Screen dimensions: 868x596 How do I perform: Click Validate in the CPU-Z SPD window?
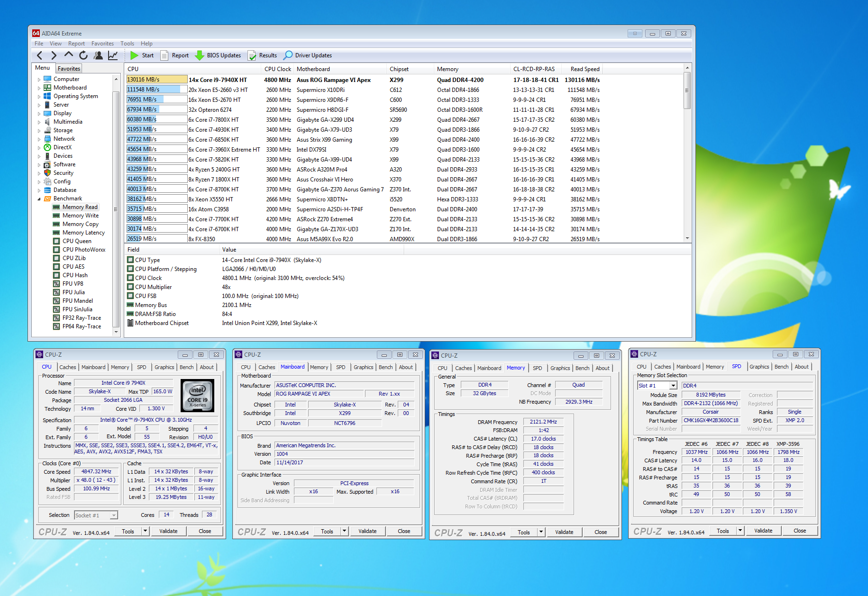tap(763, 531)
